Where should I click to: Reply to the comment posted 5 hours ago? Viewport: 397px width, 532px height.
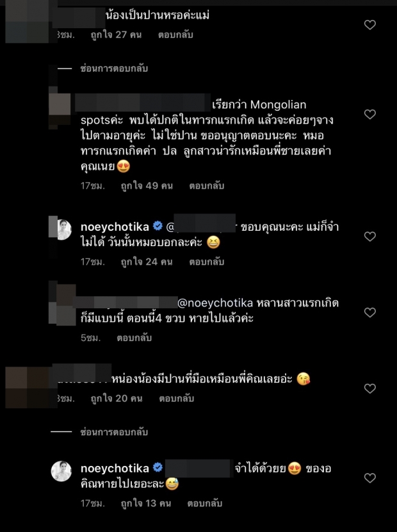click(134, 338)
